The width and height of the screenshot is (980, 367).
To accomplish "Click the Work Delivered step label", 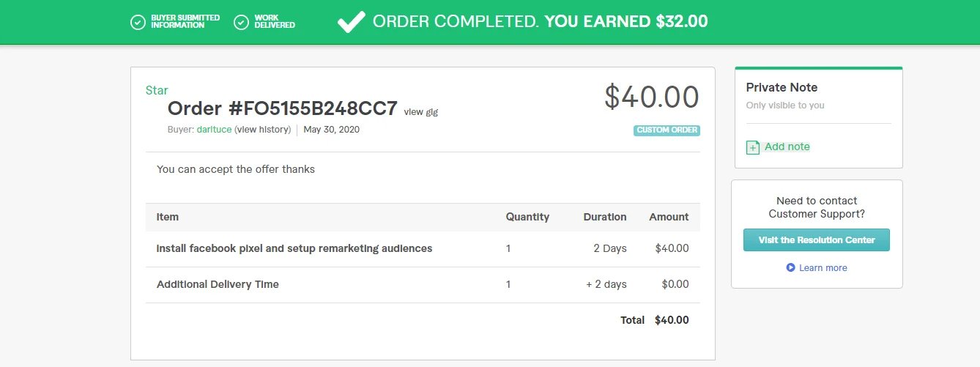I will 275,21.
